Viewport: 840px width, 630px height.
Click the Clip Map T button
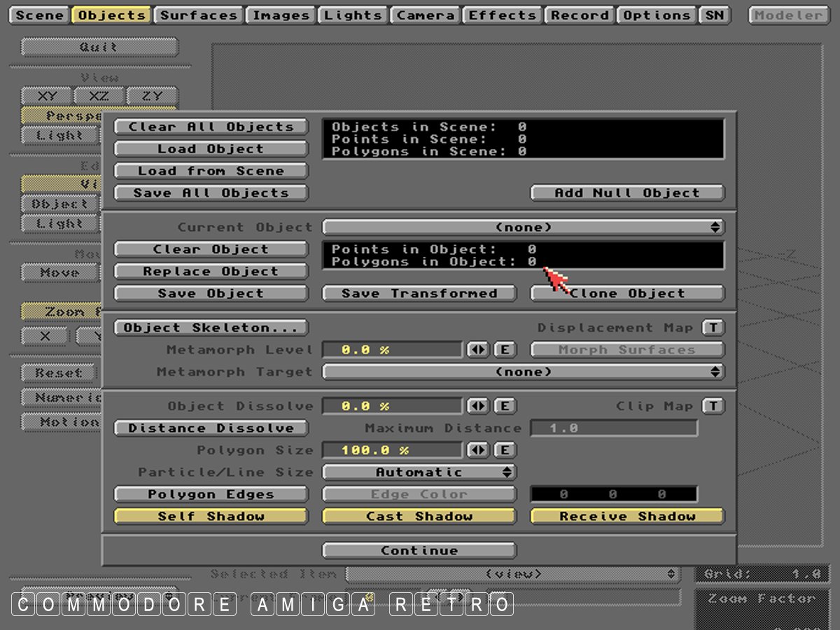[x=713, y=406]
